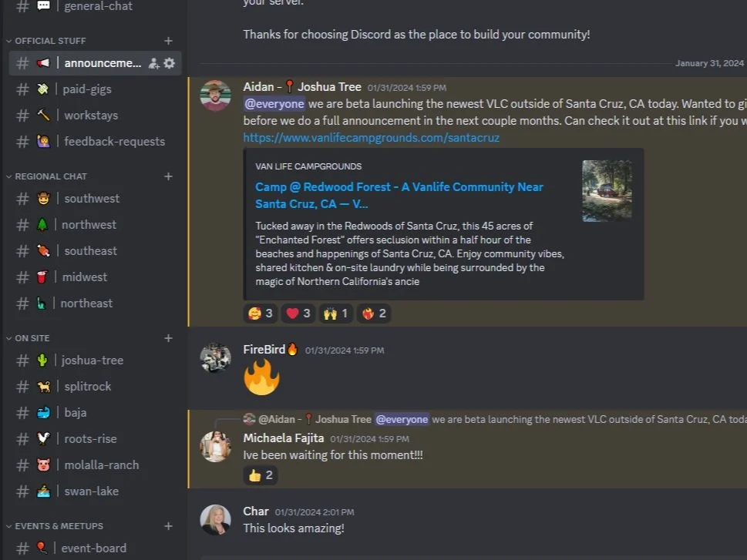
Task: Create channel in Events & Meetups category
Action: (x=168, y=526)
